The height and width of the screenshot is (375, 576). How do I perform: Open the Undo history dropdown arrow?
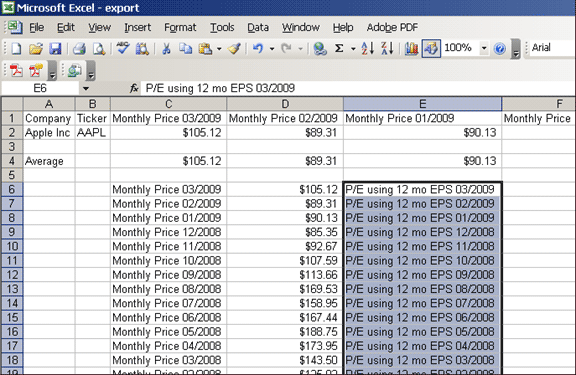tap(272, 48)
